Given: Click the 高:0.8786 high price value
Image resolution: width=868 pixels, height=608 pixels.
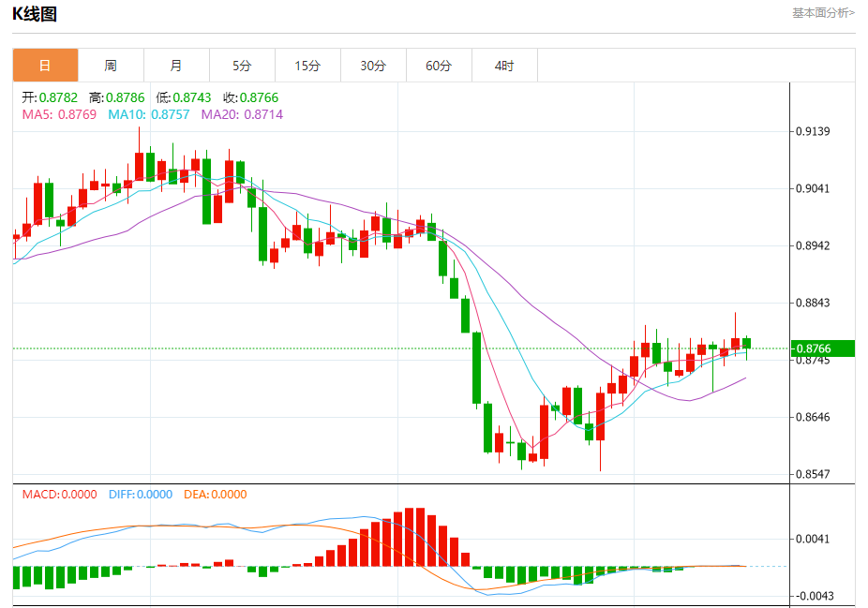Looking at the screenshot, I should coord(117,98).
